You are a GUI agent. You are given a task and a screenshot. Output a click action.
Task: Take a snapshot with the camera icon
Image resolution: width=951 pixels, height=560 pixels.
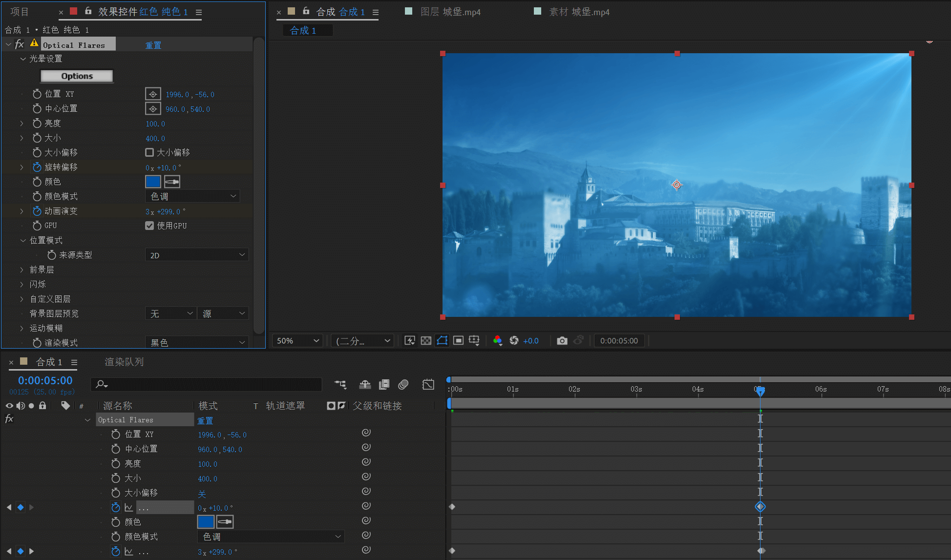point(562,340)
